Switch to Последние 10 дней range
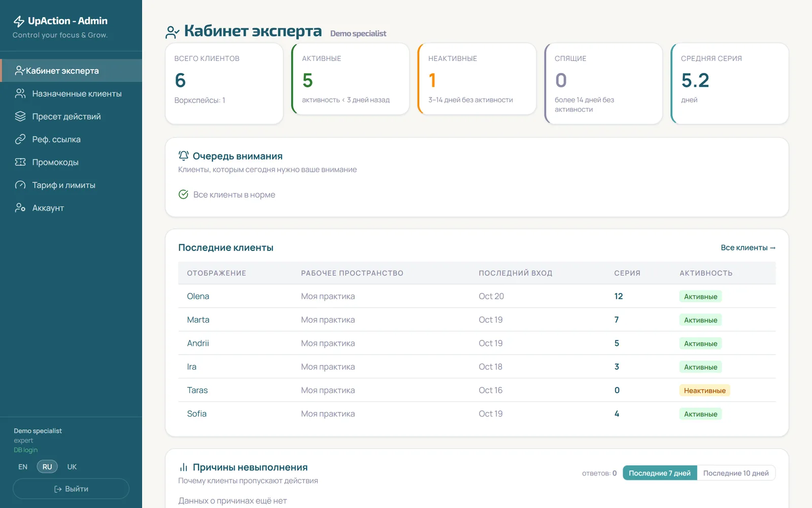Viewport: 812px width, 508px height. 736,473
